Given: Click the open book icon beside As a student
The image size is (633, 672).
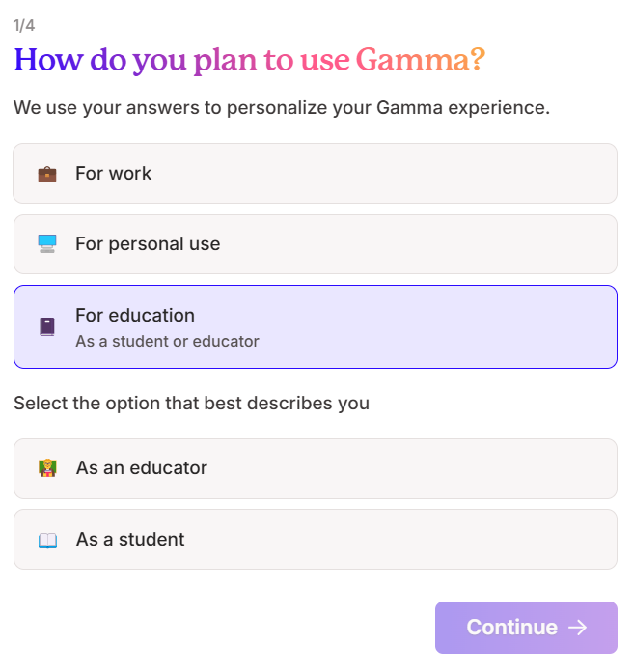Looking at the screenshot, I should pyautogui.click(x=47, y=540).
